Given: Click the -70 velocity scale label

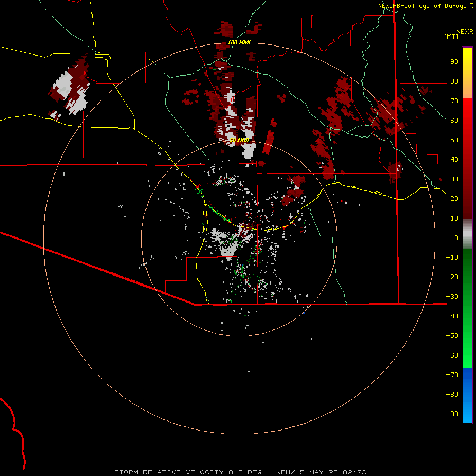Looking at the screenshot, I should pyautogui.click(x=452, y=374).
